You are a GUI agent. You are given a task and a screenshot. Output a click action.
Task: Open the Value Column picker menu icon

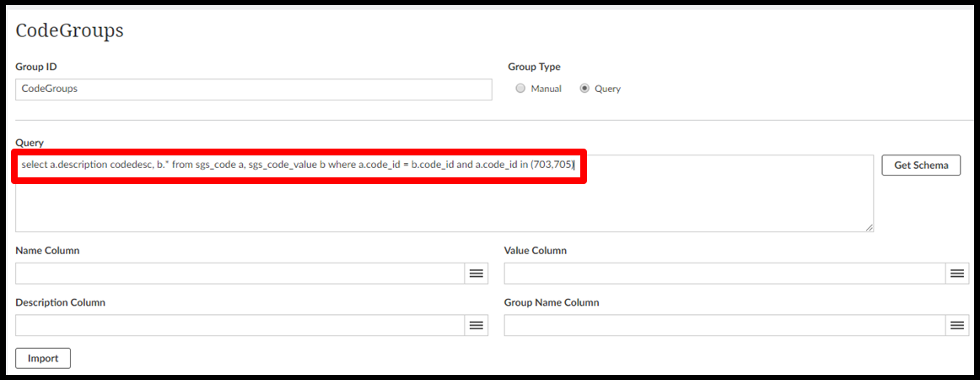click(x=957, y=274)
